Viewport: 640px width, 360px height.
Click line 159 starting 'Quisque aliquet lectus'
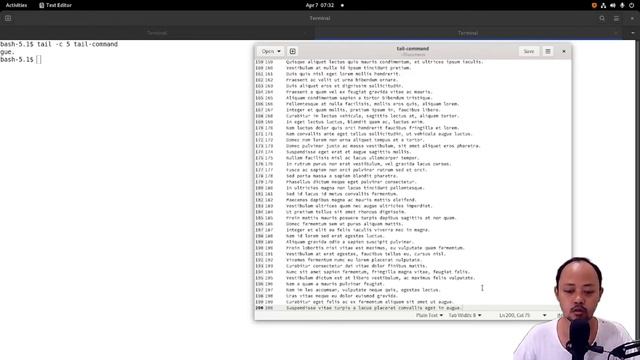click(x=384, y=62)
